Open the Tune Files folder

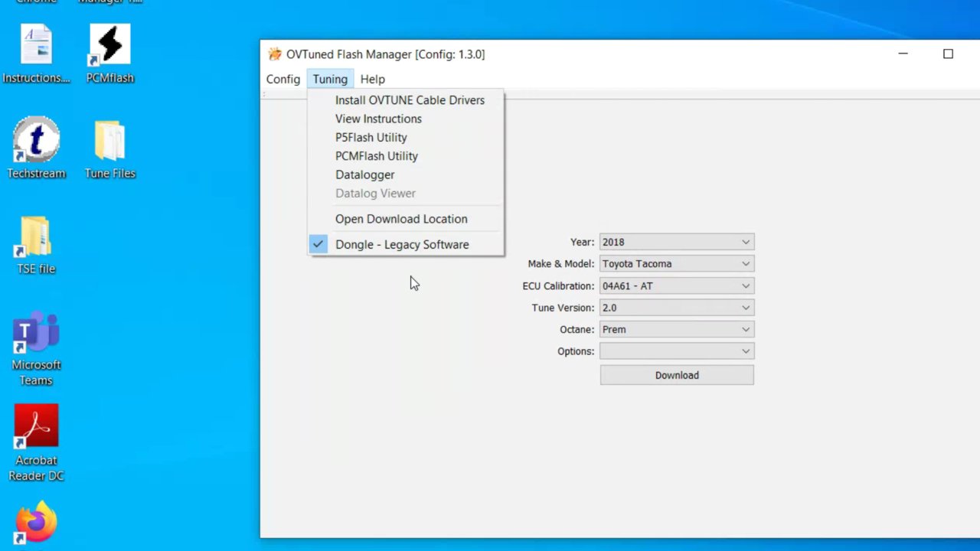click(x=109, y=149)
